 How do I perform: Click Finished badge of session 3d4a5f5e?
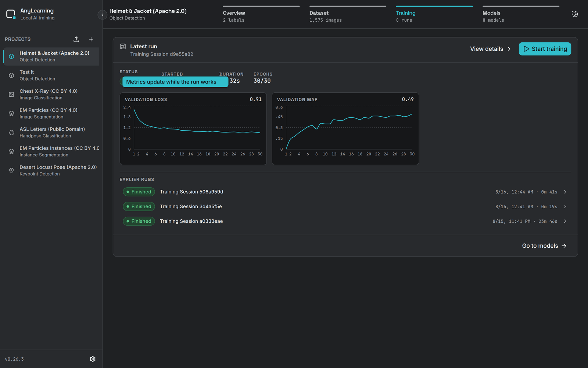(139, 206)
